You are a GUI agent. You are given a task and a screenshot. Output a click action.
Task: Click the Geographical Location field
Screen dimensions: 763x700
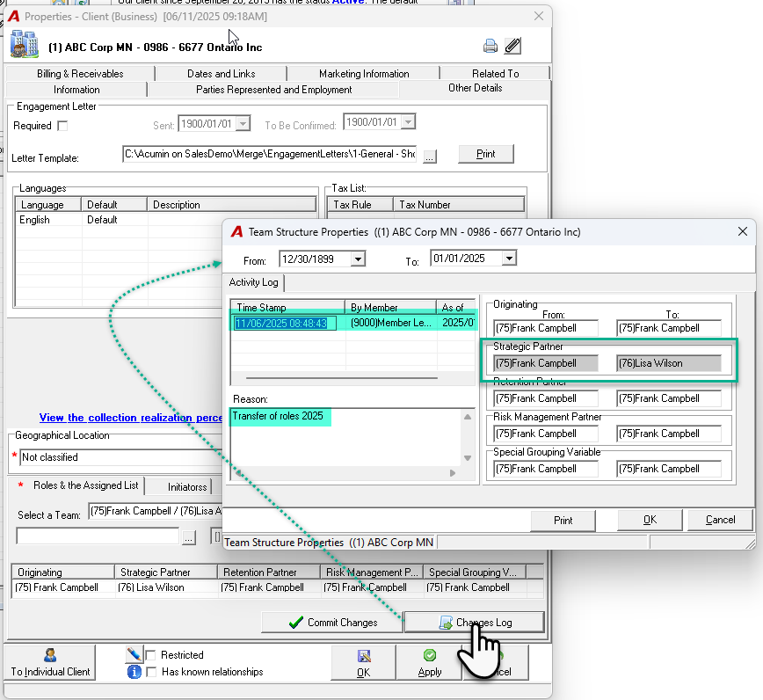tap(120, 457)
